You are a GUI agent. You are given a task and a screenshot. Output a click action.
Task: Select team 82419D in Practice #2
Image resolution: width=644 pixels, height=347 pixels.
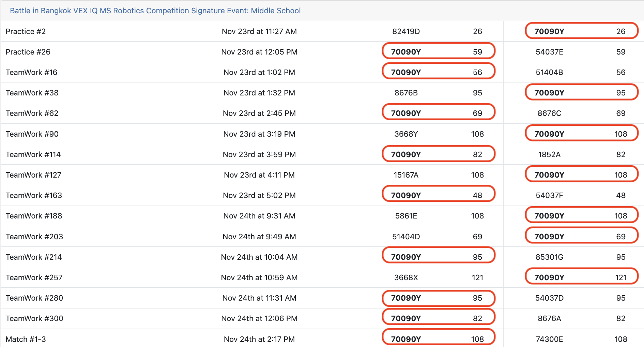click(406, 31)
